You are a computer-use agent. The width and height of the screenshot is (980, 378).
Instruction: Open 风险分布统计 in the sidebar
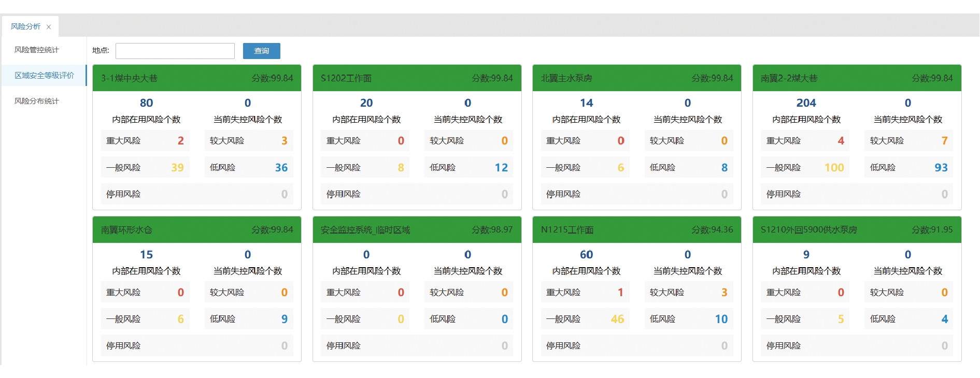37,101
